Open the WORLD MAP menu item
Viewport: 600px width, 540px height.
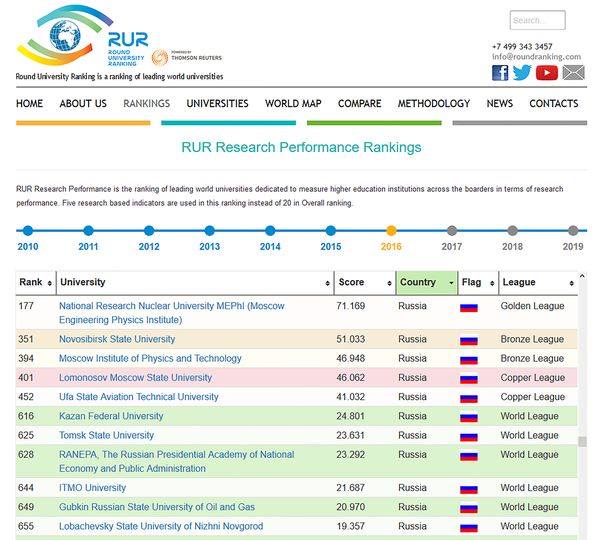tap(293, 103)
